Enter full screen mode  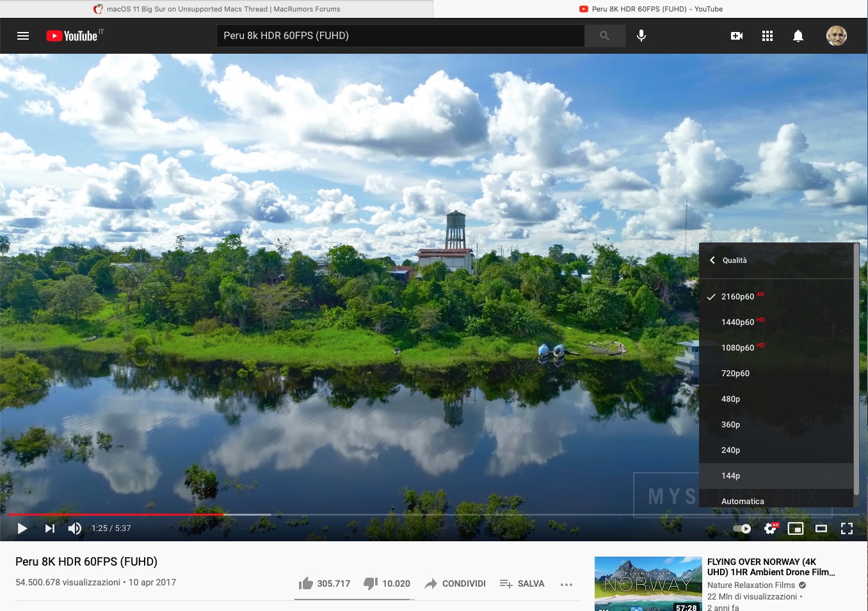tap(847, 528)
